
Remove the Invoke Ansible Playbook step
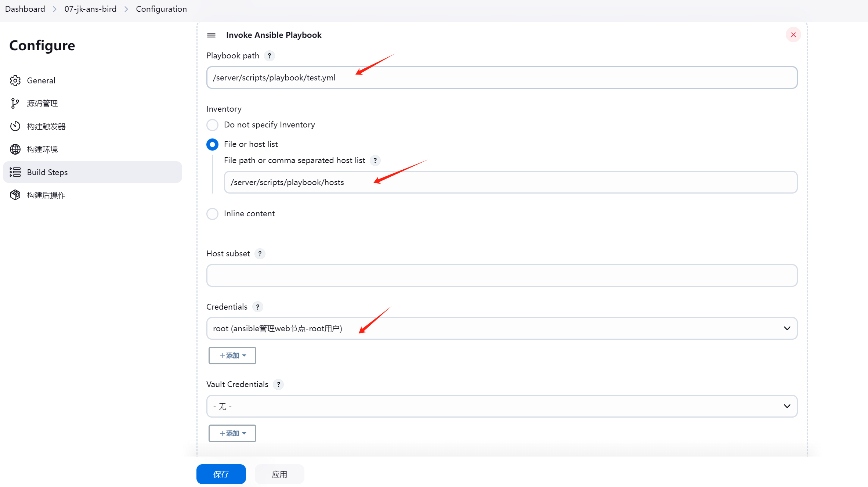pyautogui.click(x=793, y=35)
